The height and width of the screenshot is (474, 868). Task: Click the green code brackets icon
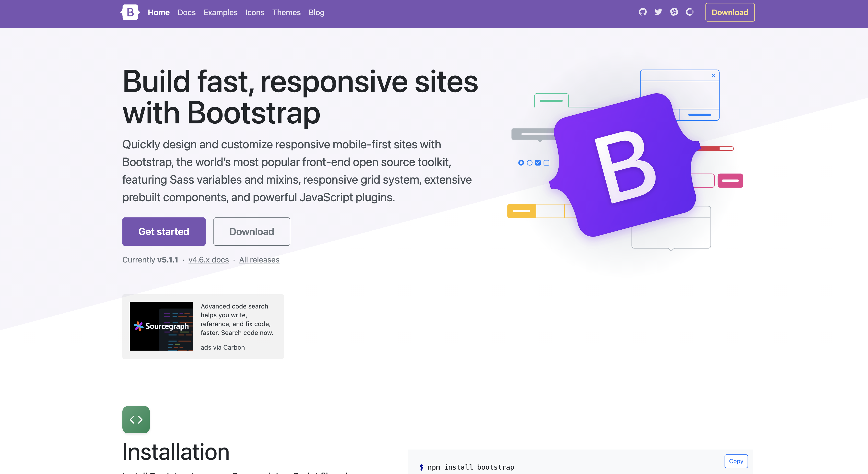click(136, 419)
